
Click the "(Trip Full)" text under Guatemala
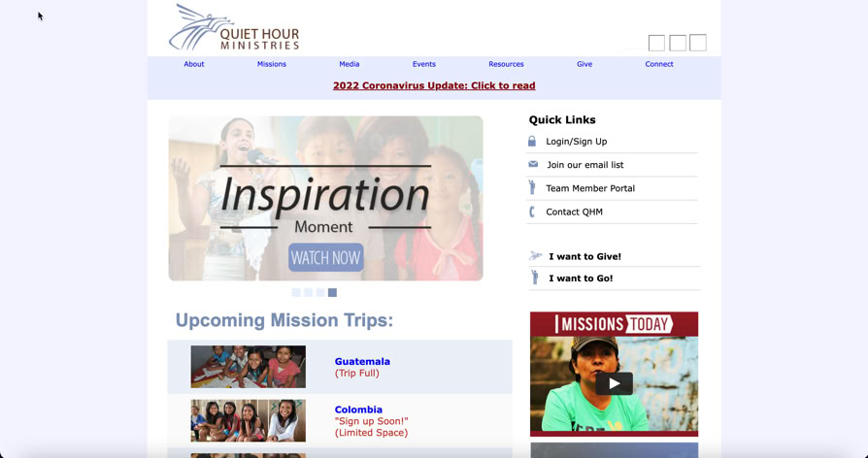pos(357,374)
